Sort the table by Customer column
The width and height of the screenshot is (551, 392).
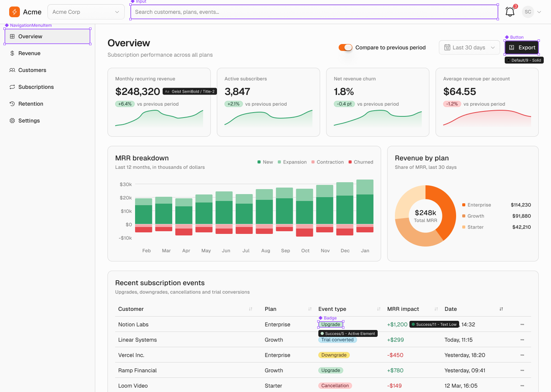click(251, 309)
